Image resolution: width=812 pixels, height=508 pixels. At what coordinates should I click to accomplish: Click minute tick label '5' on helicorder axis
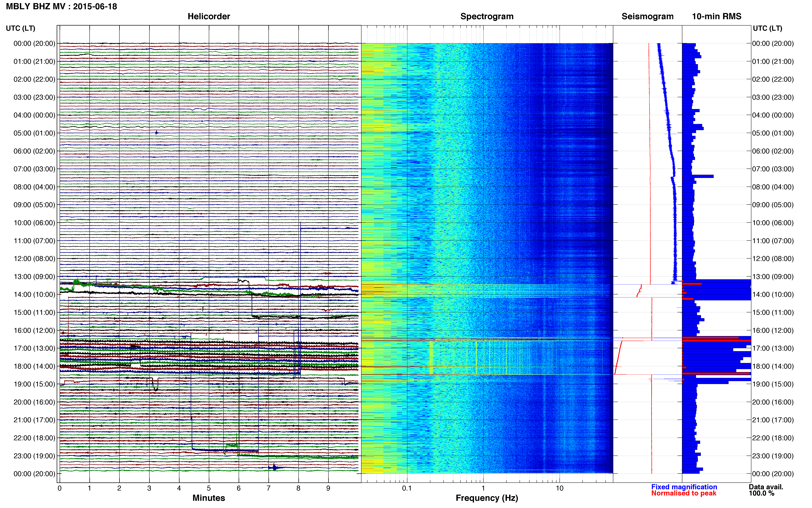209,488
